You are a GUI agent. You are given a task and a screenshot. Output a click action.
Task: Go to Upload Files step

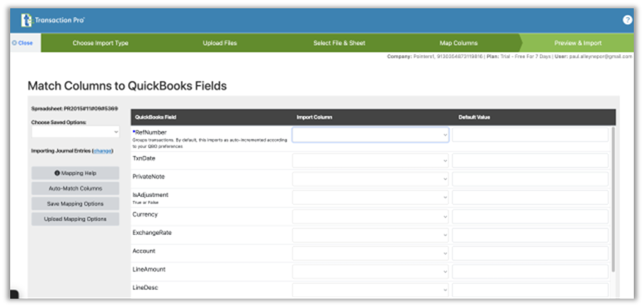[x=220, y=43]
